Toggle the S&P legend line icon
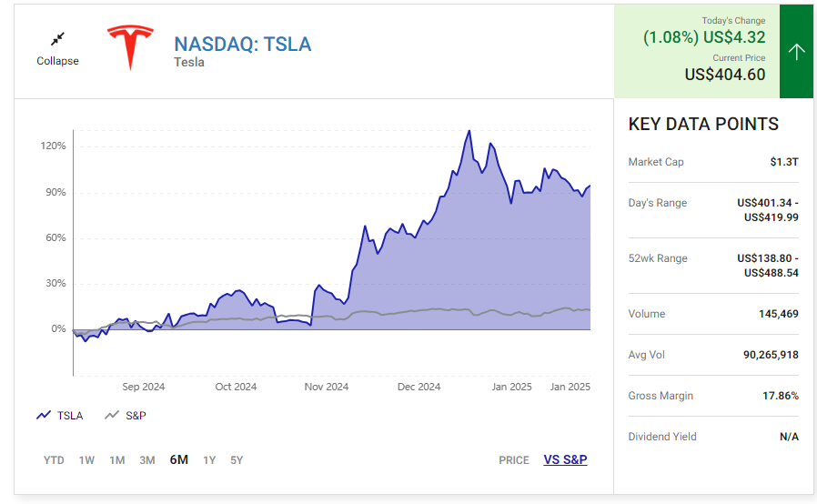 coord(112,416)
